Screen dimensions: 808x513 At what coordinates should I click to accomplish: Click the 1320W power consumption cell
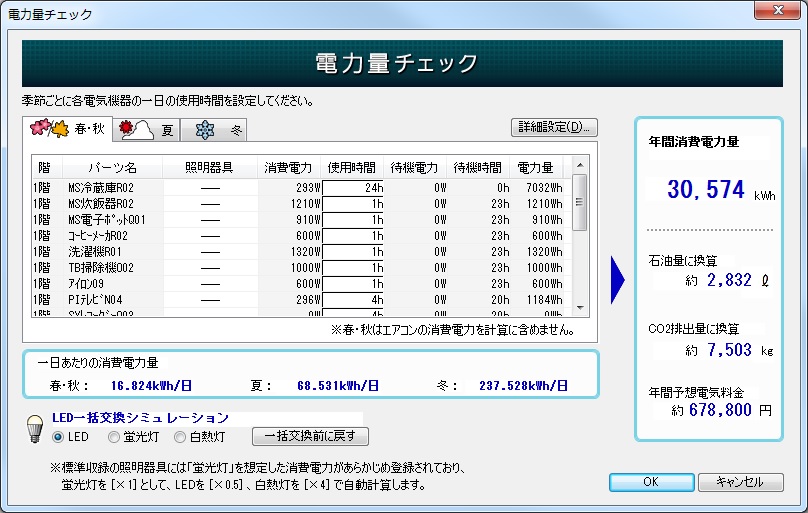[x=306, y=252]
